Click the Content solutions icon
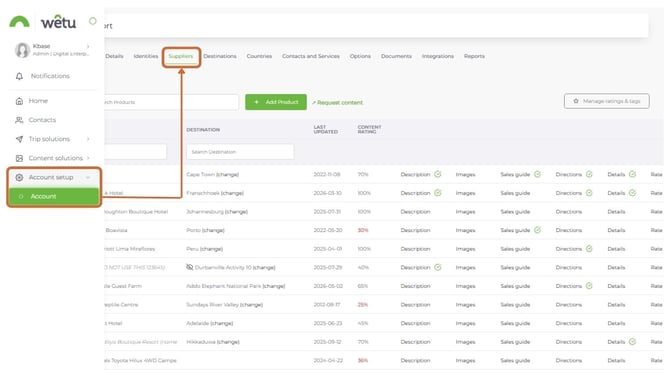 (x=19, y=158)
